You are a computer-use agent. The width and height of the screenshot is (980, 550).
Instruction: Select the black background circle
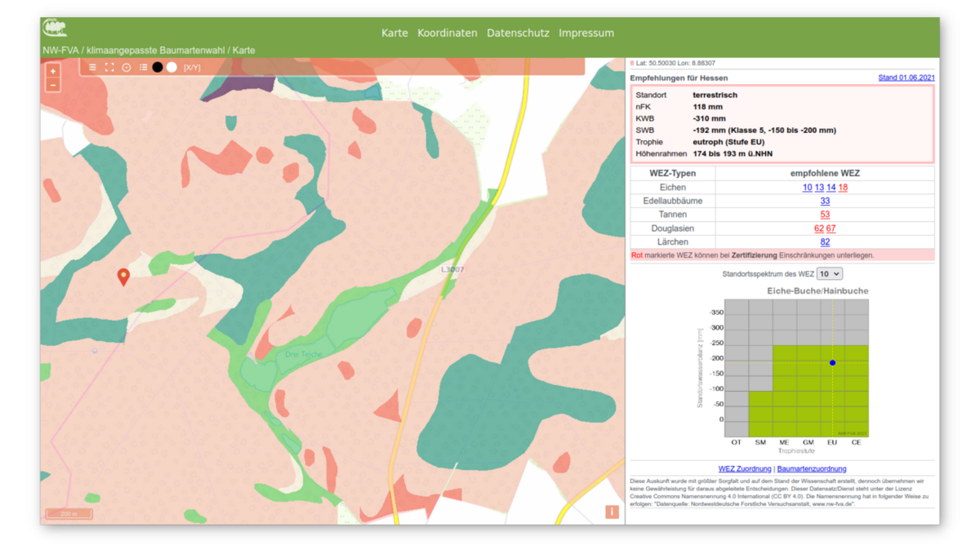158,68
